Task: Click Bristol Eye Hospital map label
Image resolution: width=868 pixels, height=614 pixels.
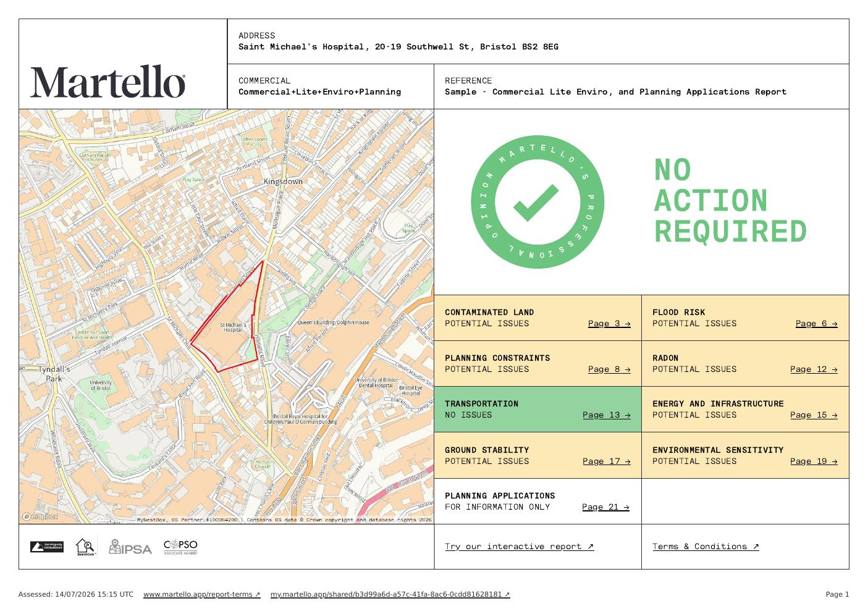Action: [411, 390]
